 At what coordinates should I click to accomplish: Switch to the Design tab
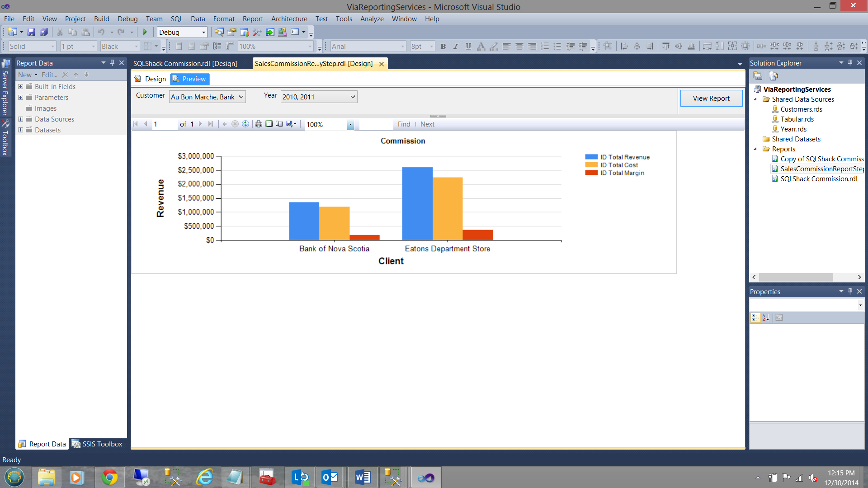click(151, 79)
